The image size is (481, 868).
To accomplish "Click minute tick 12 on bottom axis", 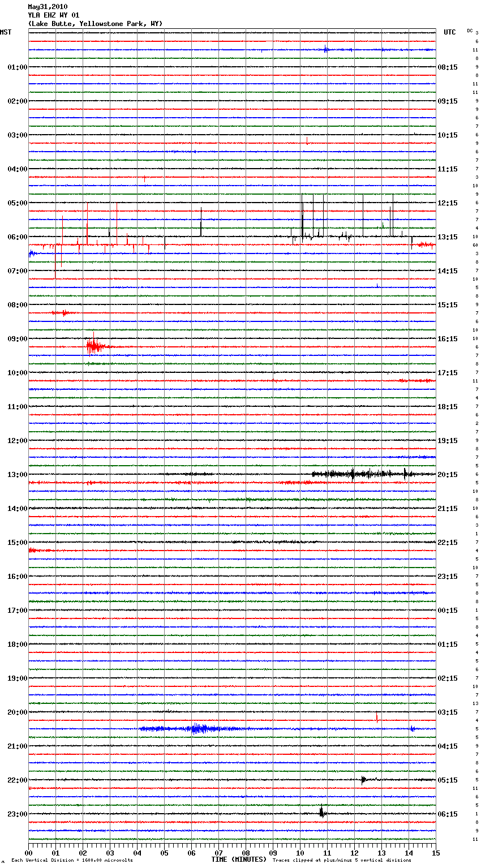I will 354,852.
